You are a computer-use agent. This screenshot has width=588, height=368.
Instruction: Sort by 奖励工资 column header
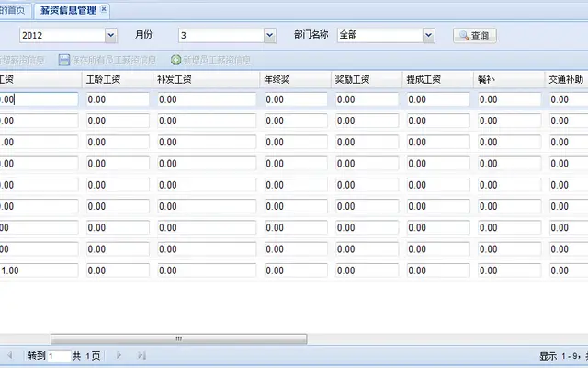(x=367, y=80)
